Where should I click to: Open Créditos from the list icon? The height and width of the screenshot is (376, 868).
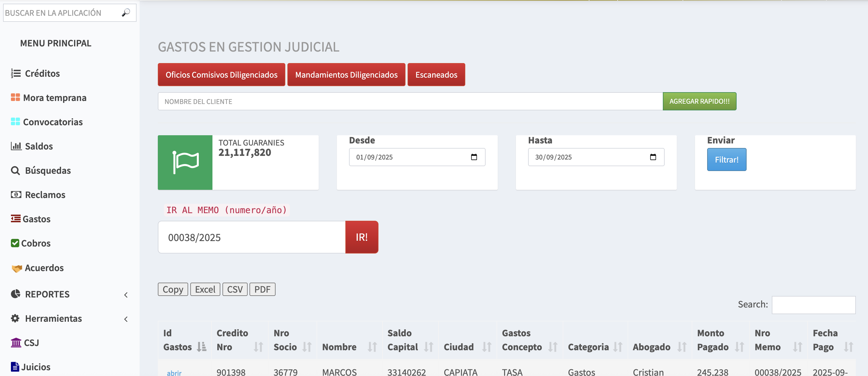pos(15,73)
